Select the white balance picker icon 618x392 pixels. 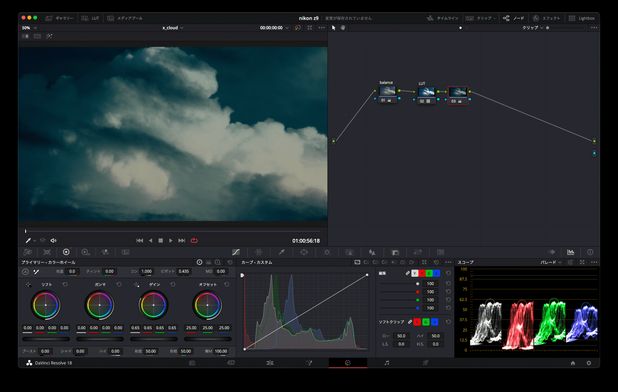pyautogui.click(x=36, y=271)
